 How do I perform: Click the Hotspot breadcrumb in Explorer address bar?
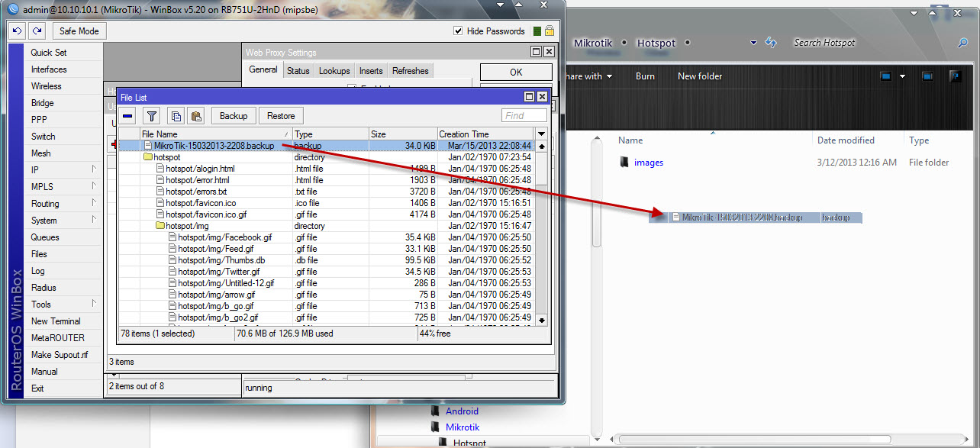pos(656,43)
